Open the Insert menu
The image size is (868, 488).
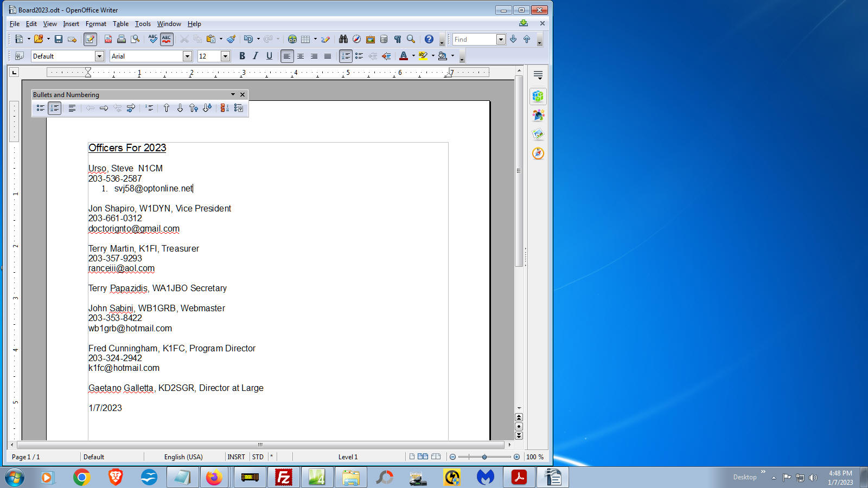71,24
